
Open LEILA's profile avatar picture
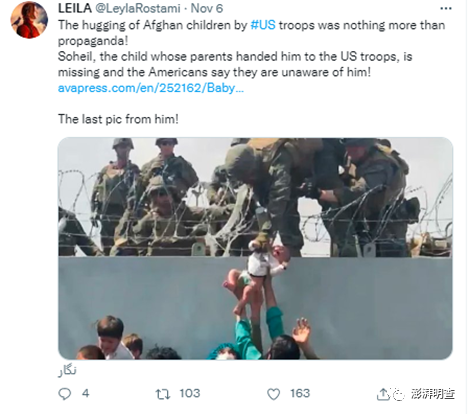[x=29, y=20]
